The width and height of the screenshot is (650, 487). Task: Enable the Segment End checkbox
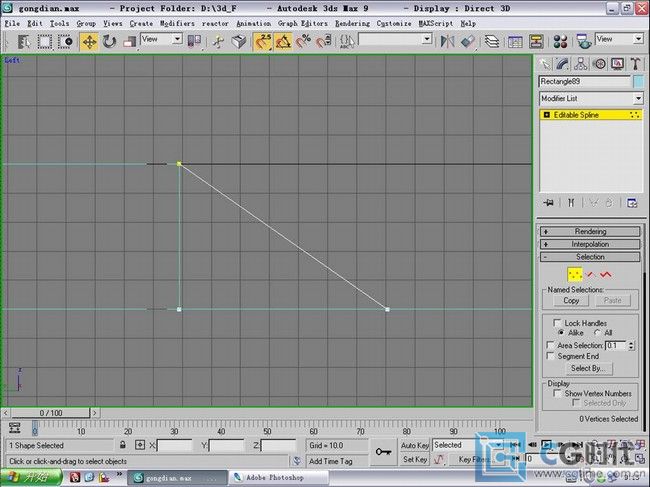click(550, 356)
